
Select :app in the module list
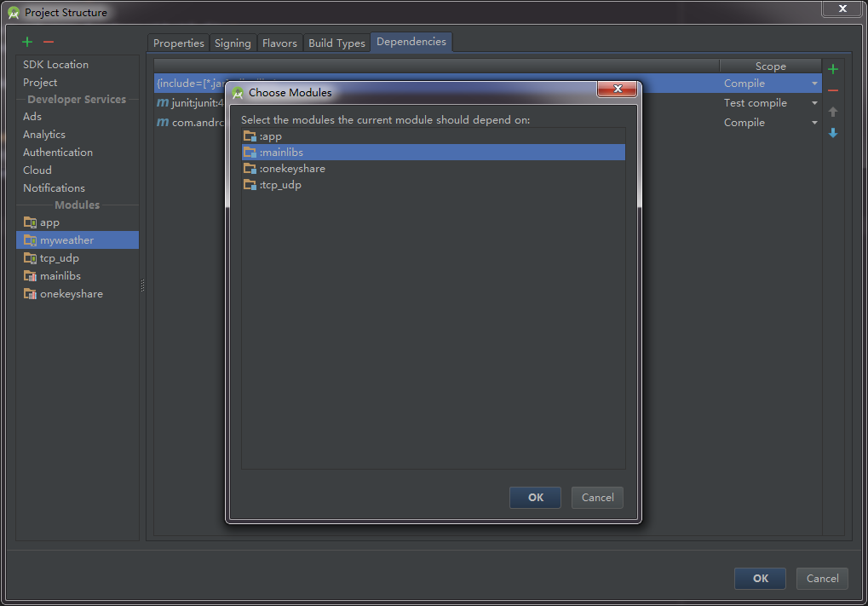[x=434, y=136]
